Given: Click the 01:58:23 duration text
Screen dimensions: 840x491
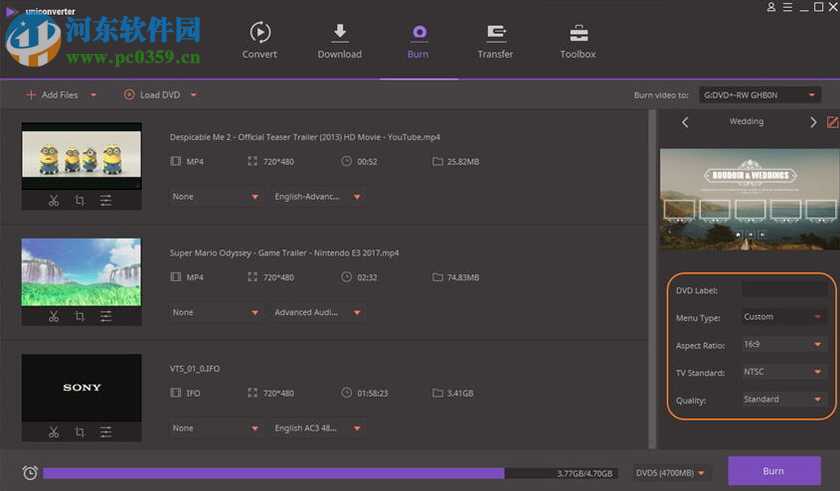Looking at the screenshot, I should 372,393.
